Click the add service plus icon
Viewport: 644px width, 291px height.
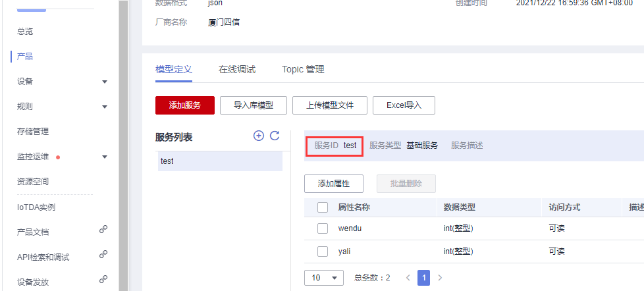click(258, 136)
